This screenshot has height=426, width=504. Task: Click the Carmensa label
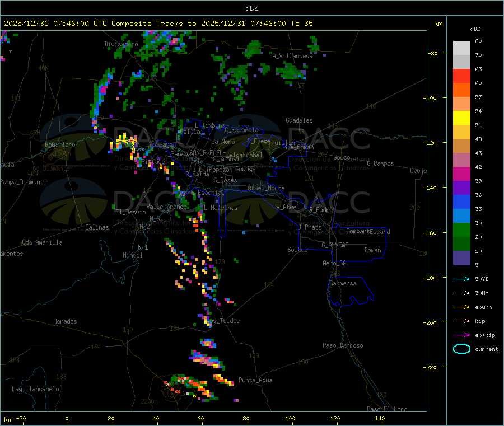(x=343, y=283)
